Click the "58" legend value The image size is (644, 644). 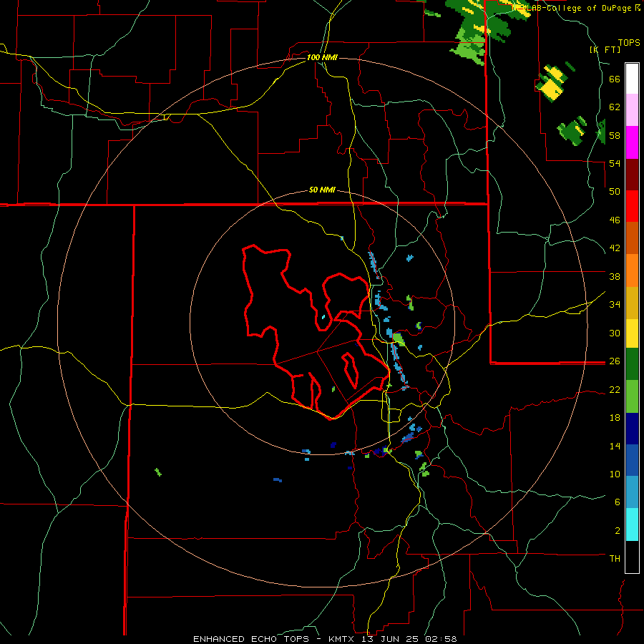[615, 135]
